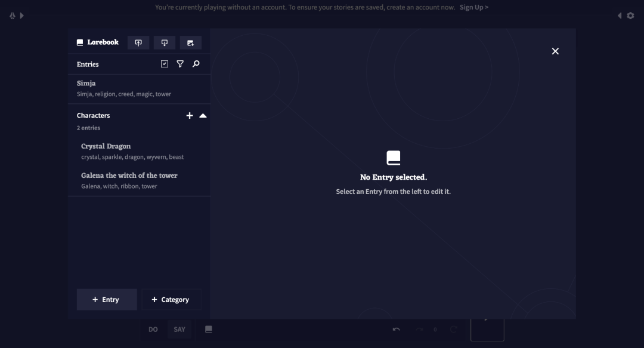Click the 'No Entry selected.' message
The image size is (644, 348).
click(394, 177)
